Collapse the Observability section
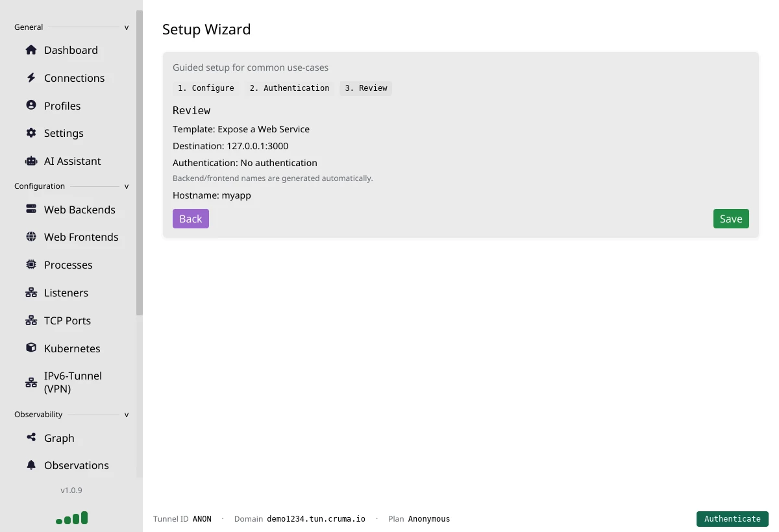The height and width of the screenshot is (532, 779). pyautogui.click(x=127, y=415)
